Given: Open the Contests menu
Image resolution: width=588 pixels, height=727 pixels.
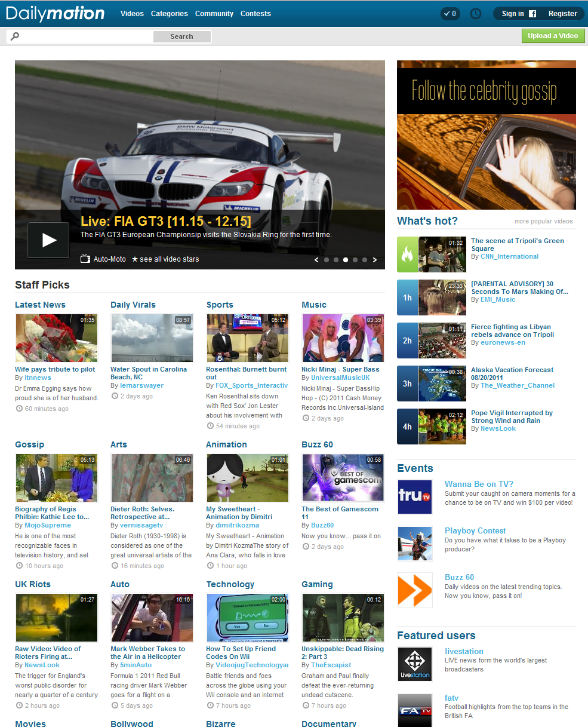Looking at the screenshot, I should [x=255, y=14].
